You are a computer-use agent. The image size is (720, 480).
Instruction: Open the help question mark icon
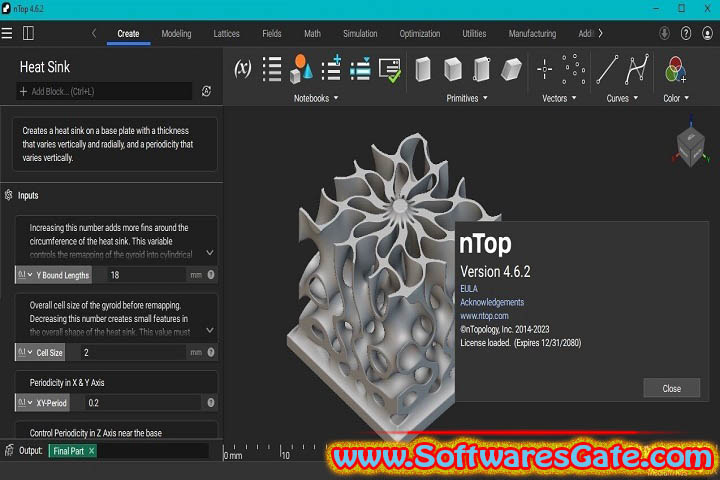pos(686,33)
